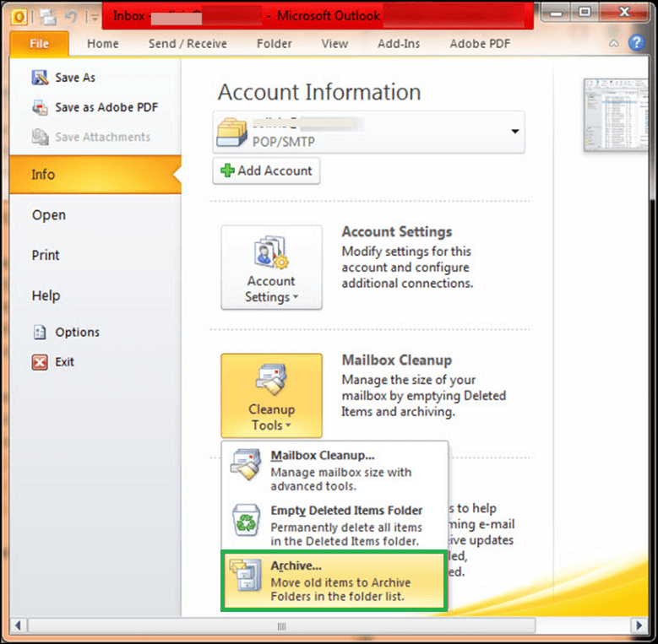Click the Account Information heading
This screenshot has width=658, height=644.
point(319,92)
